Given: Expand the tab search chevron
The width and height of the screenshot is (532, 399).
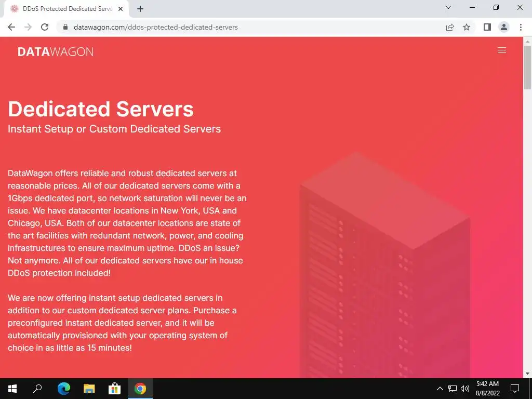Looking at the screenshot, I should 448,7.
